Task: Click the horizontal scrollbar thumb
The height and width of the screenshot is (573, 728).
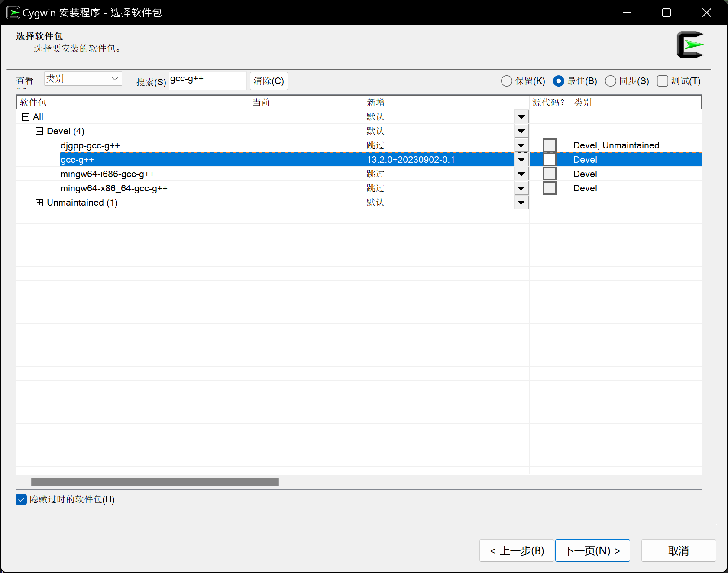Action: (155, 482)
